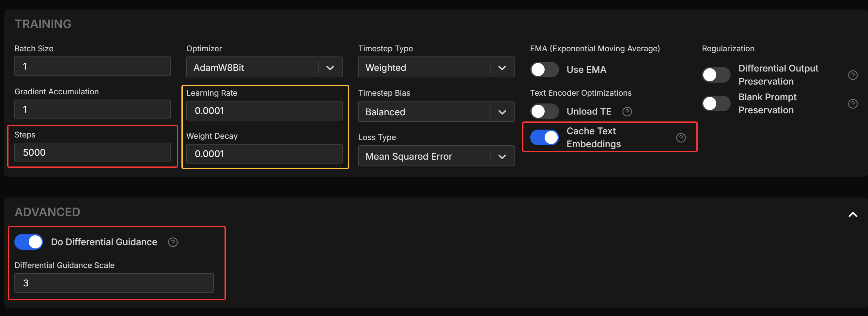
Task: Turn off Do Differential Guidance
Action: pyautogui.click(x=29, y=242)
